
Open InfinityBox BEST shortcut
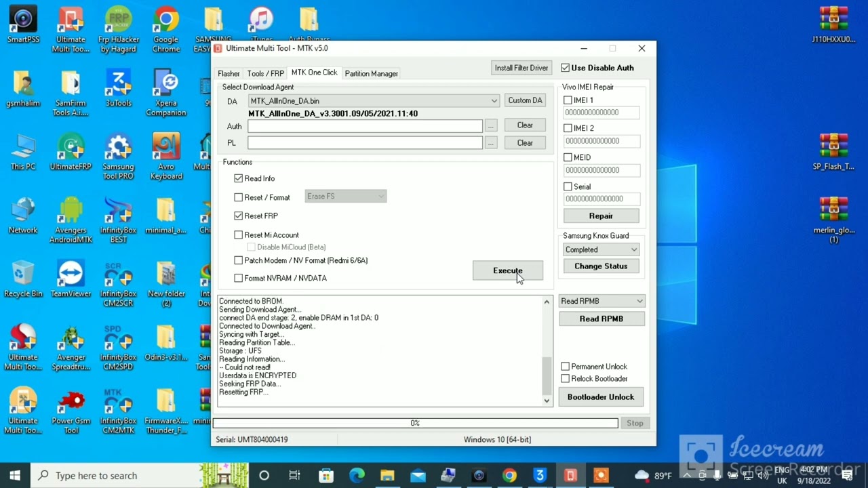tap(118, 221)
